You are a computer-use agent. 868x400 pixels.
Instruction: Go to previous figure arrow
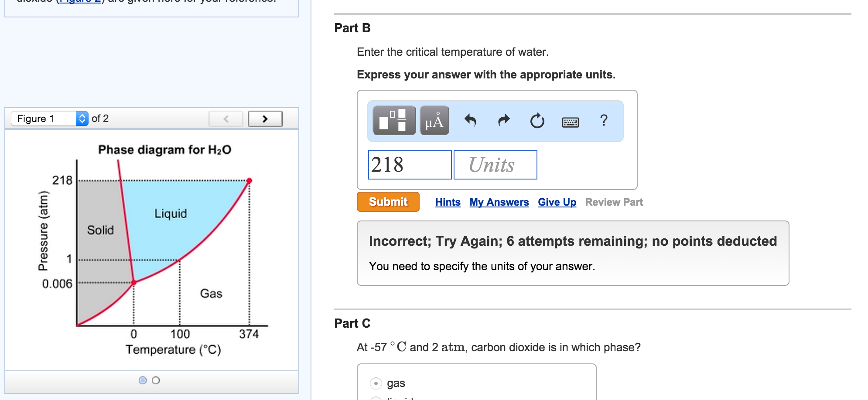pos(226,119)
